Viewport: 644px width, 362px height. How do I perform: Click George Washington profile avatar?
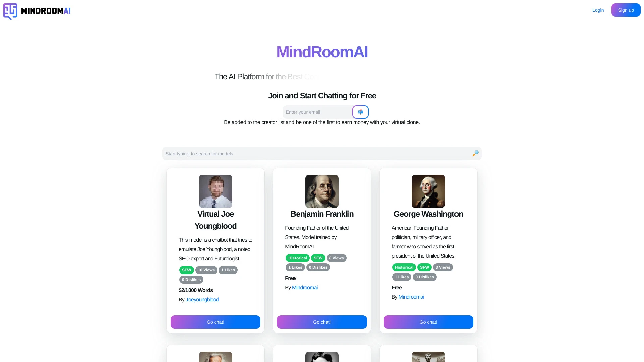(x=428, y=191)
